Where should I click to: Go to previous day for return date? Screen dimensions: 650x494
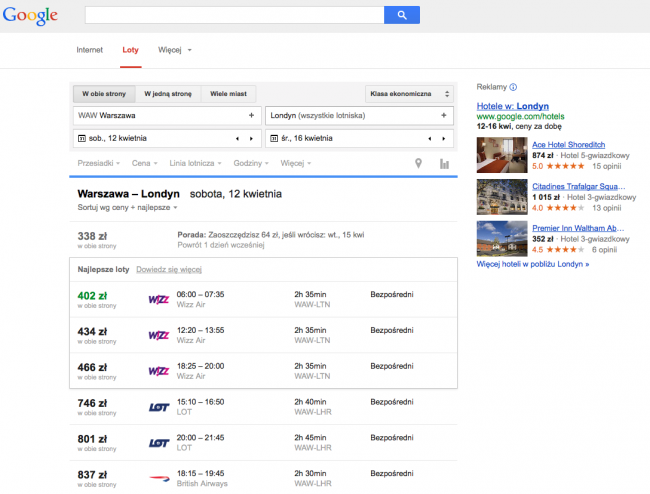[x=429, y=138]
